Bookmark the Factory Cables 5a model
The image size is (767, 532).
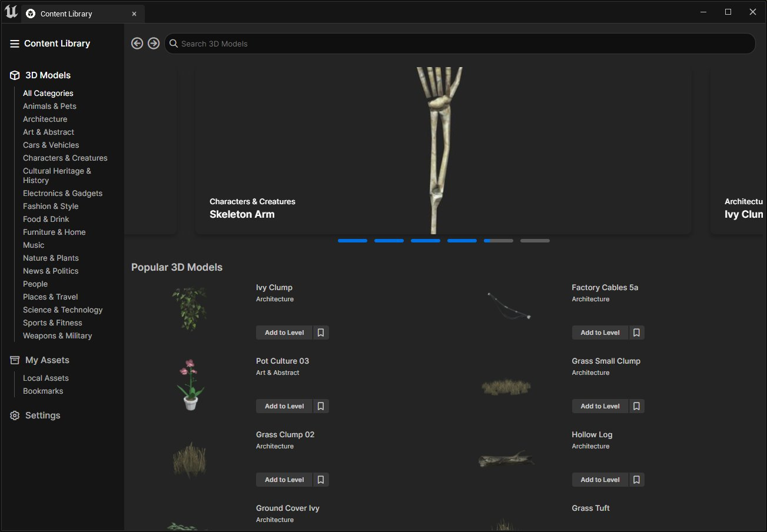tap(636, 332)
